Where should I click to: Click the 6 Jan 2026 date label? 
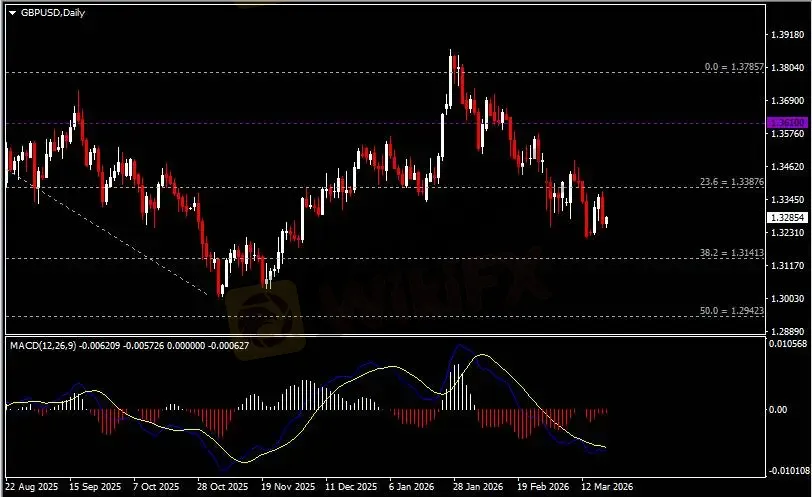[412, 487]
